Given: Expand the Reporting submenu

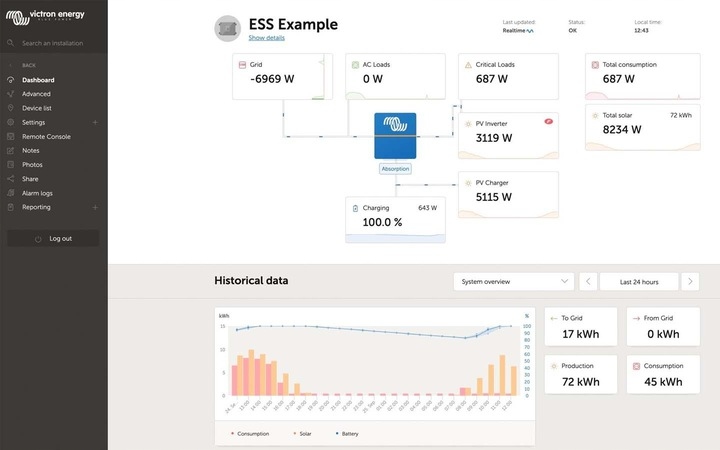Looking at the screenshot, I should pos(95,207).
